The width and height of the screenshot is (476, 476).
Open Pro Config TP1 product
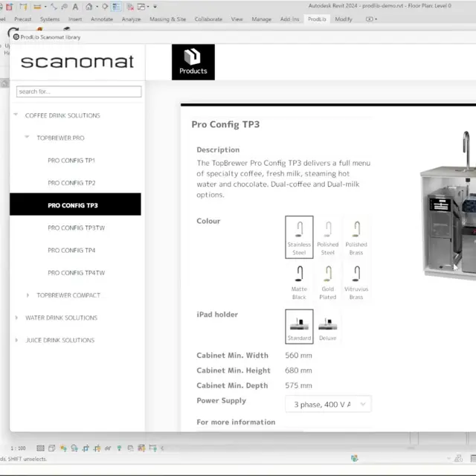(x=71, y=161)
